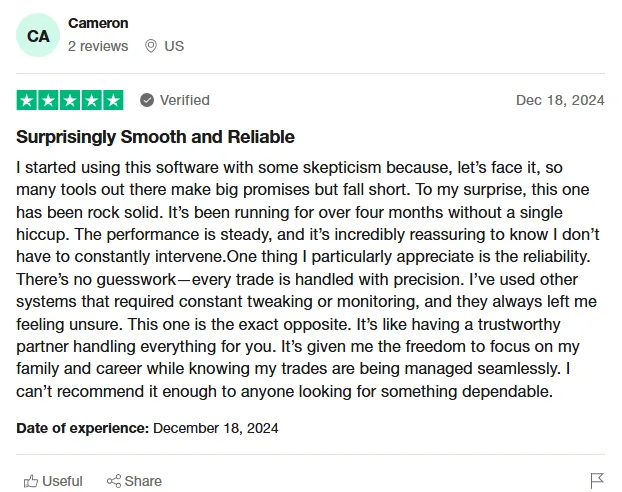
Task: Click the thumbs-up Useful icon
Action: coord(31,481)
